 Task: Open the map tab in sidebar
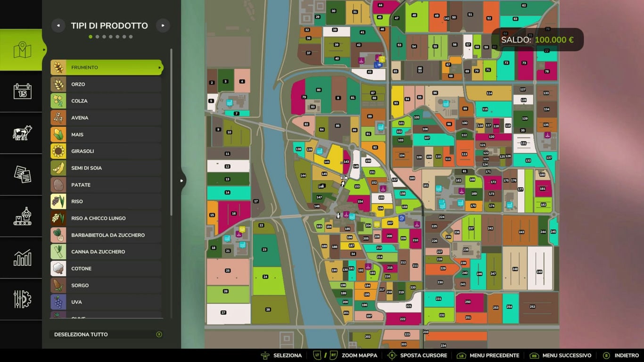(22, 50)
